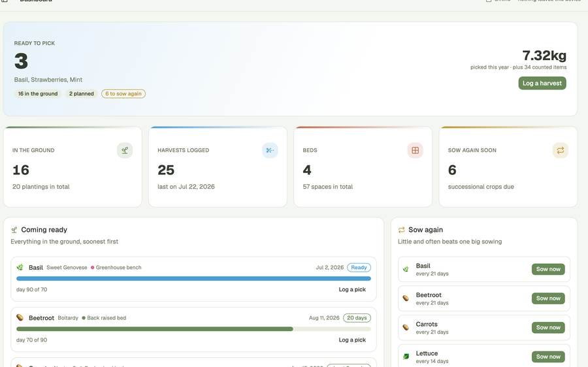588x367 pixels.
Task: Click the seedling icon in In The Ground card
Action: point(125,150)
